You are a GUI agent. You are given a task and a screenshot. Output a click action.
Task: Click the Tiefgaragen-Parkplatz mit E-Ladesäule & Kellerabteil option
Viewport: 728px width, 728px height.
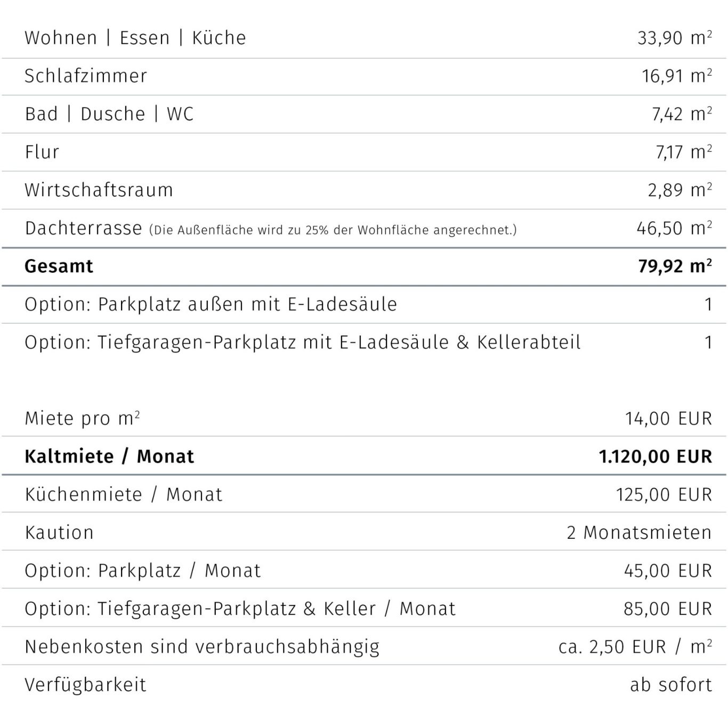tap(303, 342)
